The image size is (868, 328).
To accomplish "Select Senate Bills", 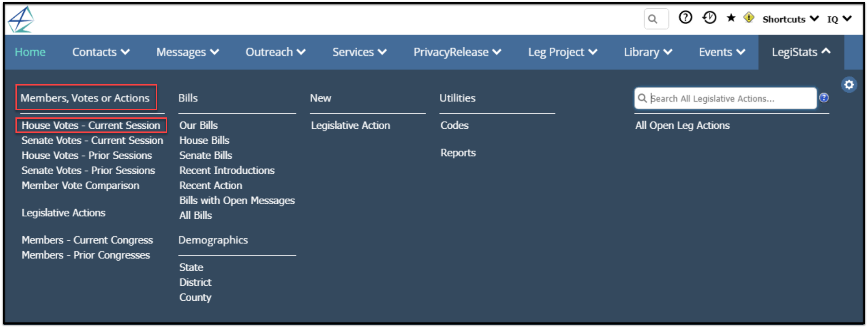I will [205, 155].
